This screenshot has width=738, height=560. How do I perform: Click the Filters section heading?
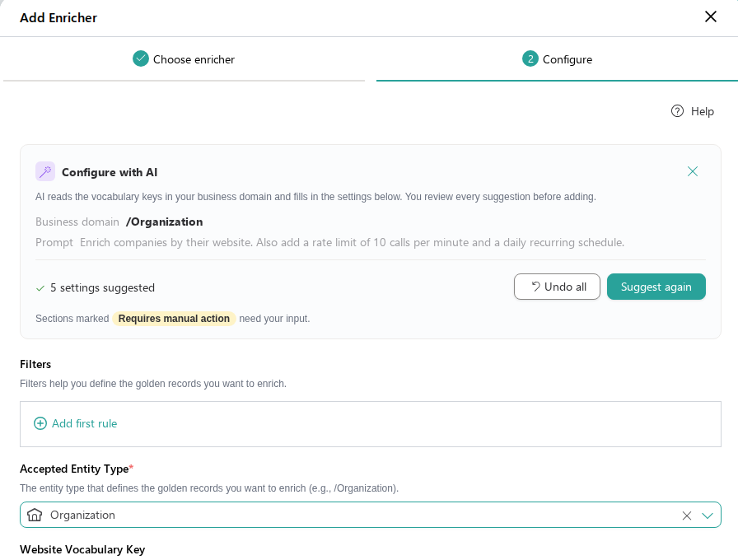35,364
